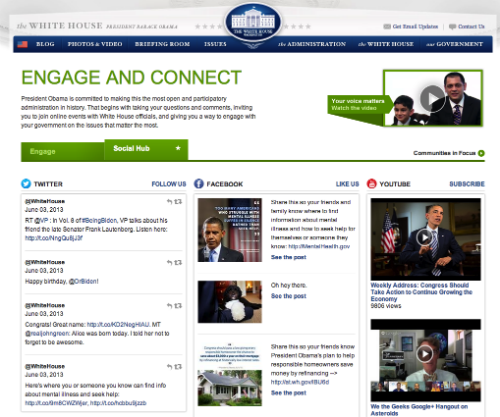Open the Issues menu
500x417 pixels.
(x=215, y=44)
